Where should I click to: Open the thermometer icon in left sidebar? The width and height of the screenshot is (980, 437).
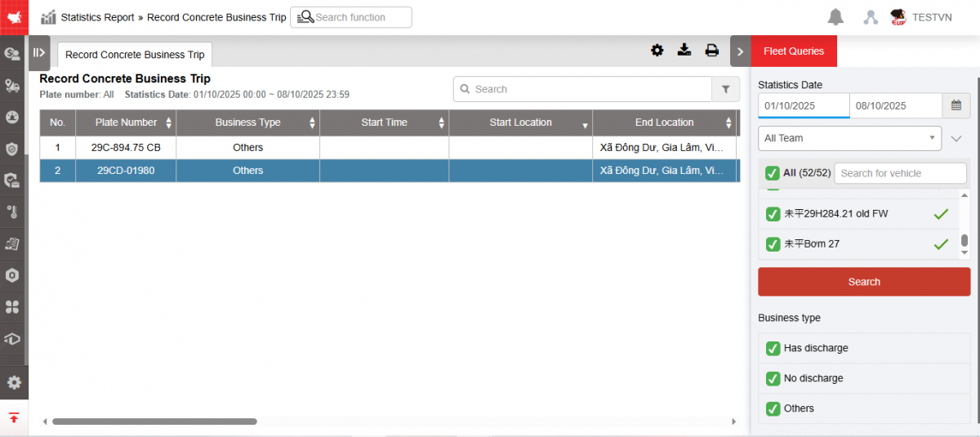pyautogui.click(x=12, y=212)
